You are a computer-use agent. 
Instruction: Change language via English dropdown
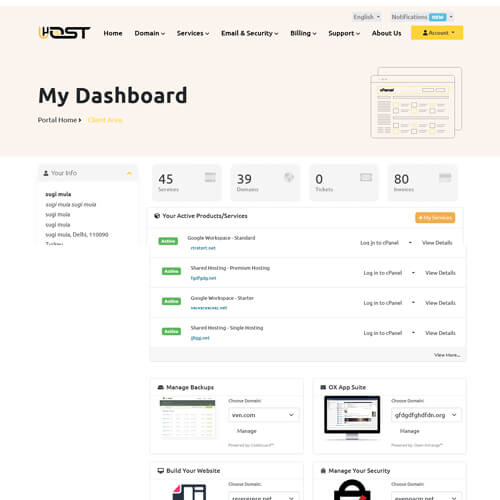click(367, 17)
